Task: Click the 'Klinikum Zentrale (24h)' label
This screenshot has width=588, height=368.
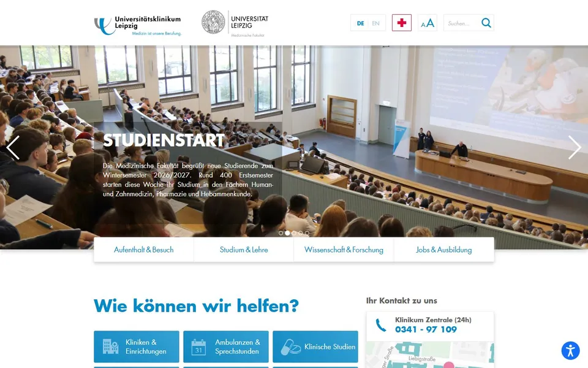Action: 433,320
